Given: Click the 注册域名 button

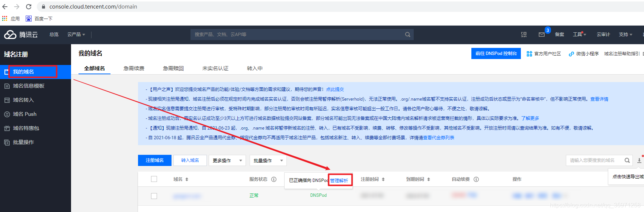Looking at the screenshot, I should pos(155,160).
